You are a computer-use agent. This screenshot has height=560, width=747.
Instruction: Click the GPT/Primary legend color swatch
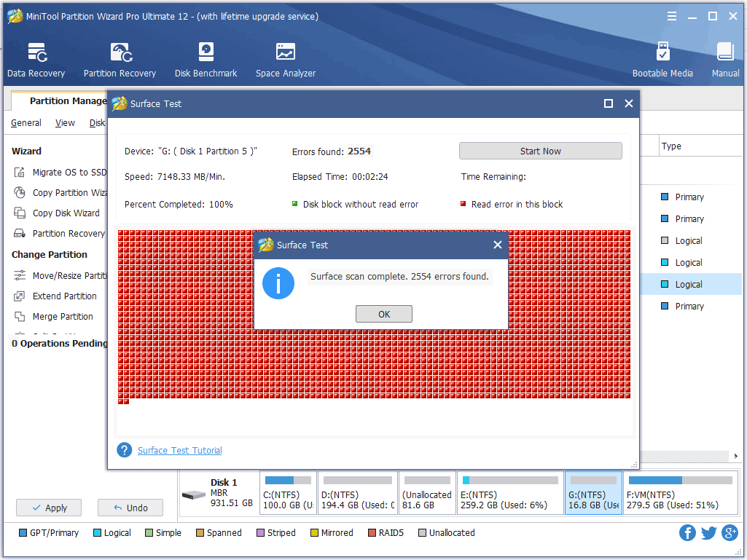point(23,533)
